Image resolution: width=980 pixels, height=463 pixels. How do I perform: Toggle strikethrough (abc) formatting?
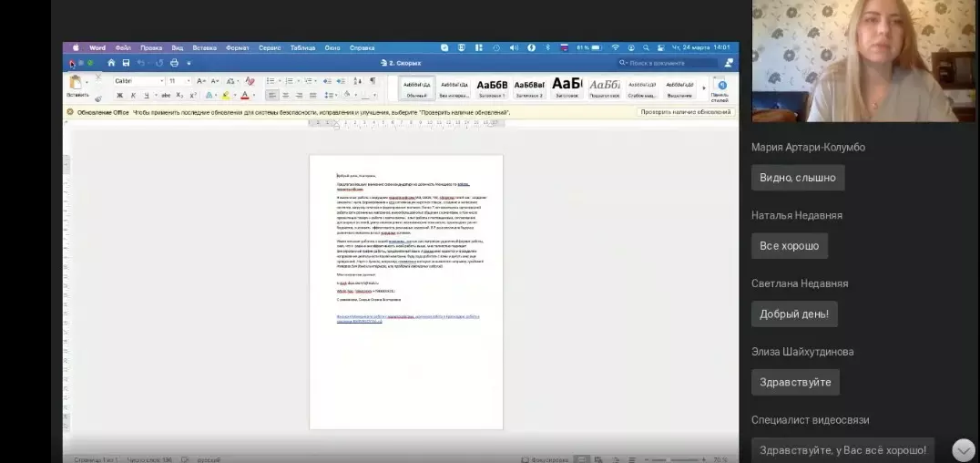tap(166, 95)
